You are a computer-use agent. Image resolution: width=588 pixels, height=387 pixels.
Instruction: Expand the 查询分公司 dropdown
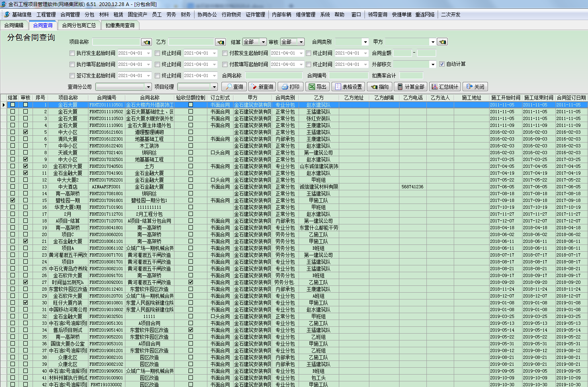[148, 87]
